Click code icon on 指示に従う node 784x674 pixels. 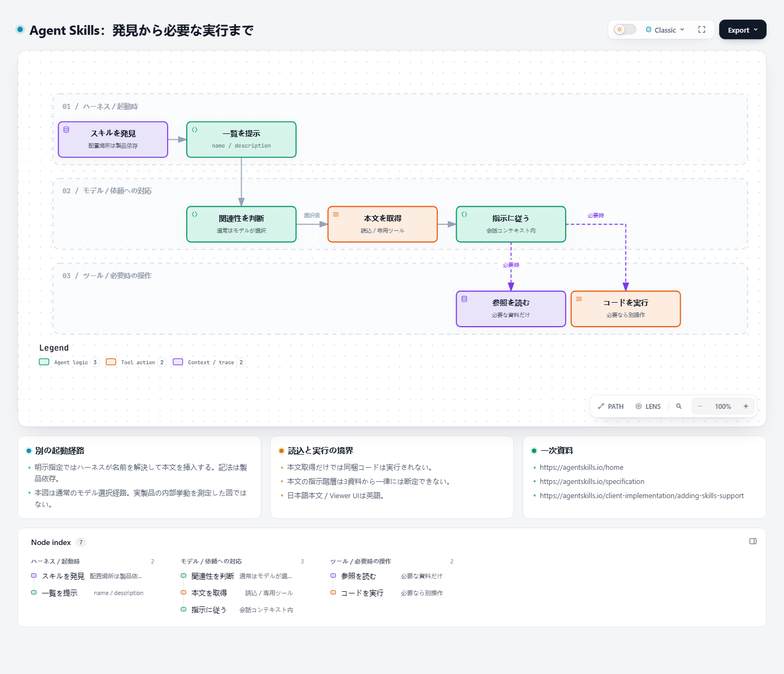464,215
